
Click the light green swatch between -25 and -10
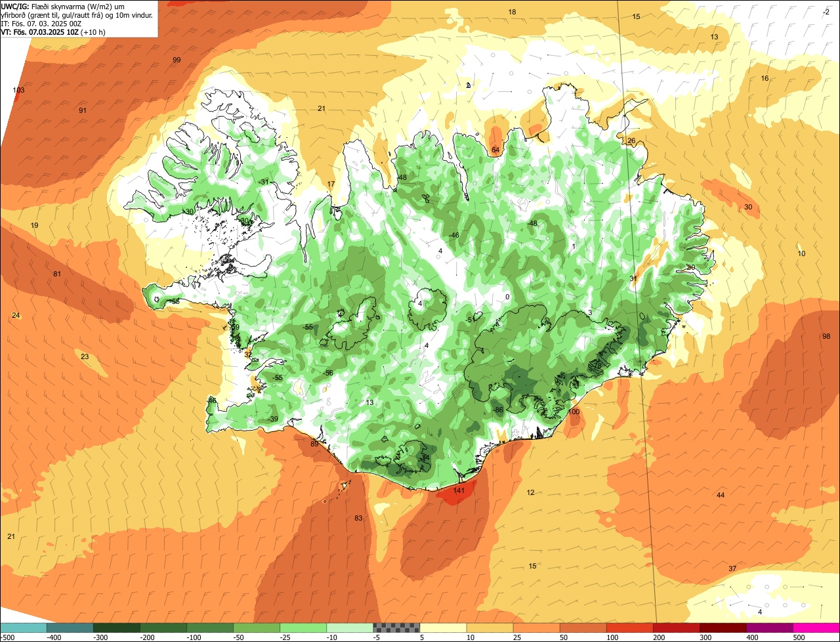[303, 628]
